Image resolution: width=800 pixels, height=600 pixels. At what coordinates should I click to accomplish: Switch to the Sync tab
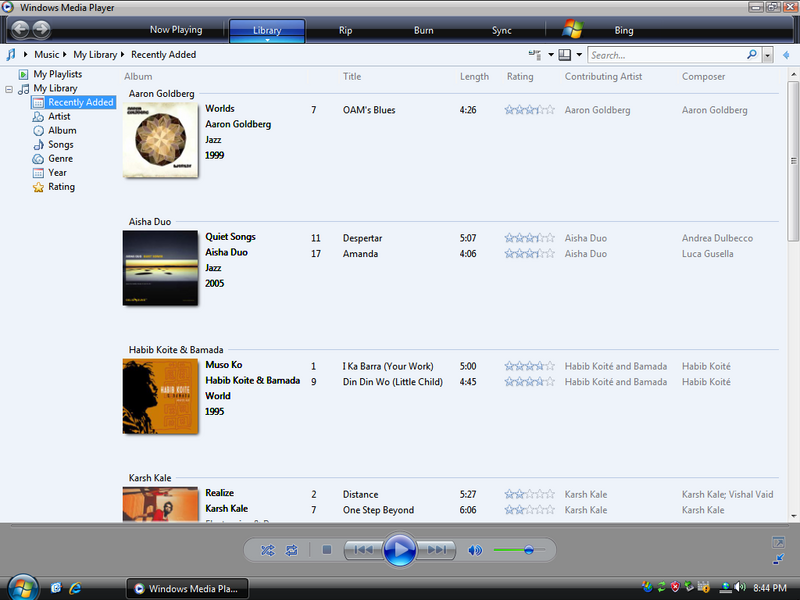point(502,30)
